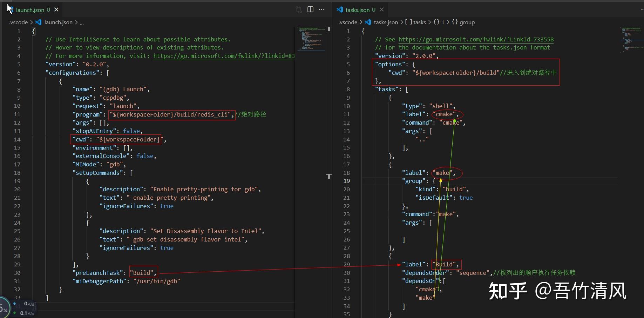Open More Actions in the tasks.json editor group
This screenshot has height=318, width=644.
(642, 9)
